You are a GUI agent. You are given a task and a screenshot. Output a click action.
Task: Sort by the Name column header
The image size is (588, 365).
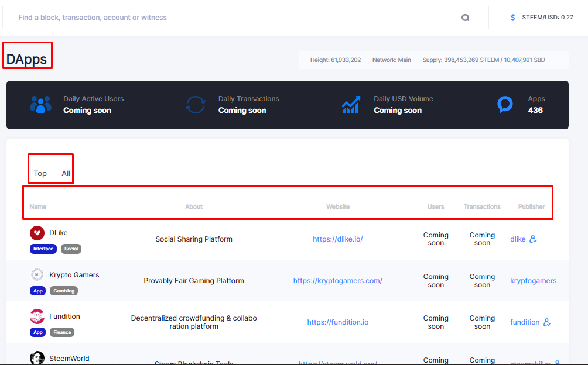(38, 206)
